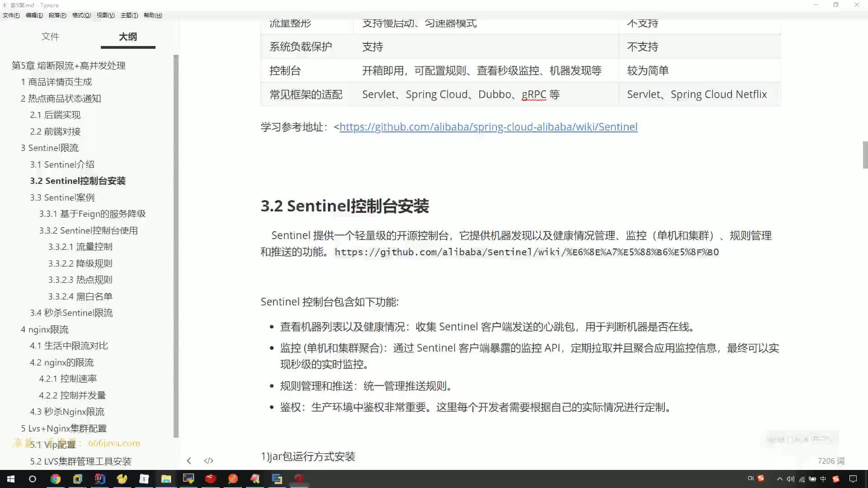
Task: Collapse sidebar with the left chevron icon
Action: point(189,460)
